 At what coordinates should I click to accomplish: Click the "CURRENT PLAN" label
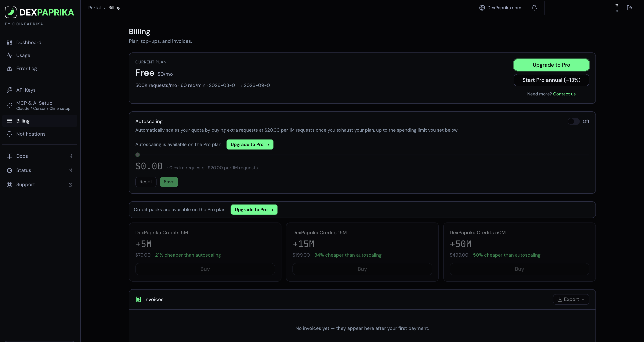tap(151, 62)
